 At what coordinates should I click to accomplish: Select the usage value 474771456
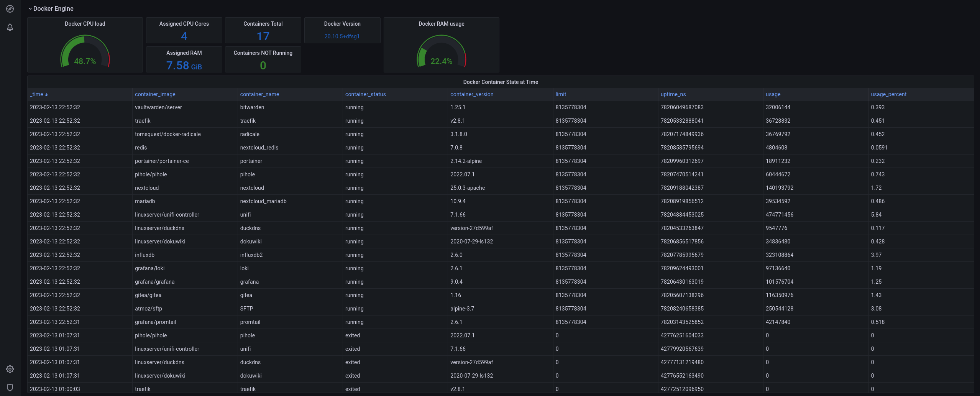816,215
